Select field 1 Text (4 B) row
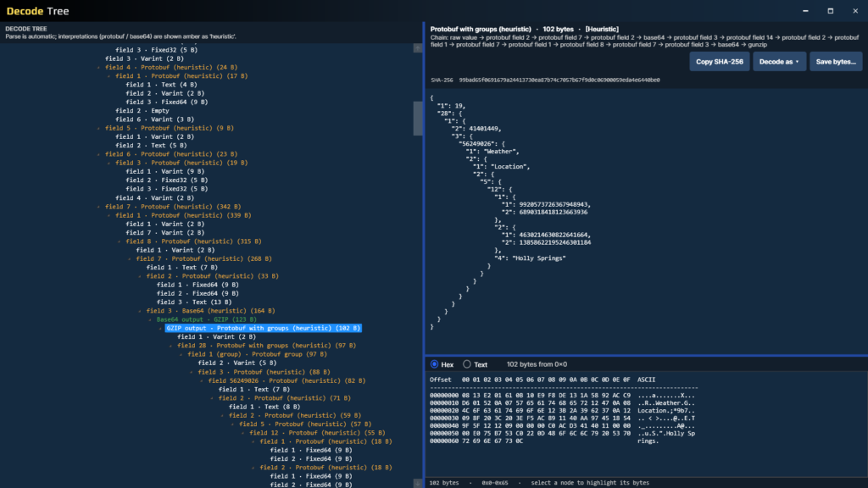 pyautogui.click(x=161, y=85)
